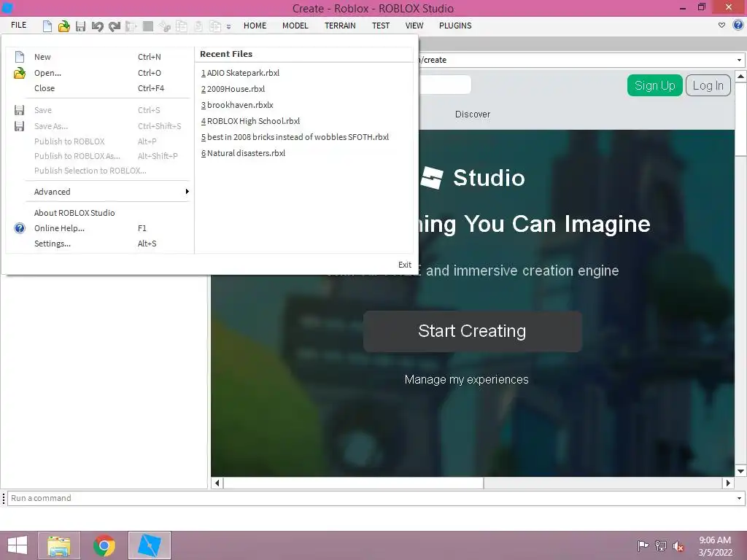Switch to the TEST ribbon tab
Viewport: 747px width, 560px height.
381,26
